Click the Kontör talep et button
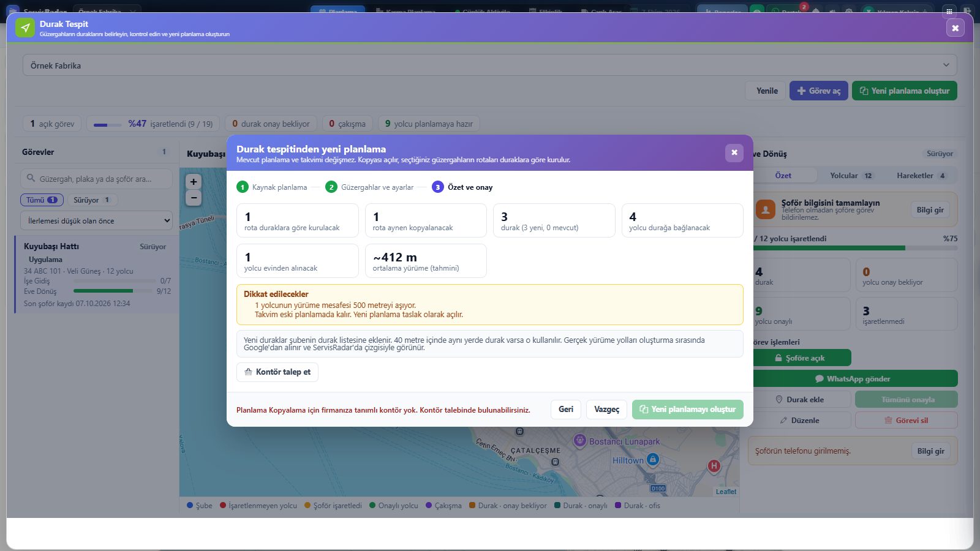980x551 pixels. 277,372
